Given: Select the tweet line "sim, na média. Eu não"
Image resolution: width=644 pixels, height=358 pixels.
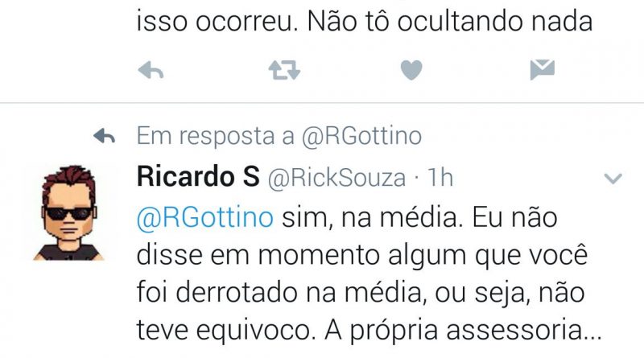Looking at the screenshot, I should coord(419,217).
